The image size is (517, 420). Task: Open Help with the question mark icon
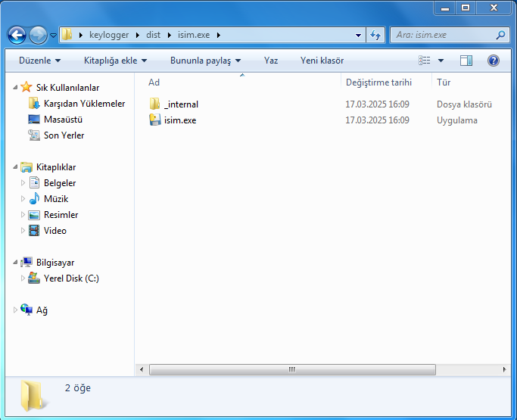pyautogui.click(x=494, y=61)
